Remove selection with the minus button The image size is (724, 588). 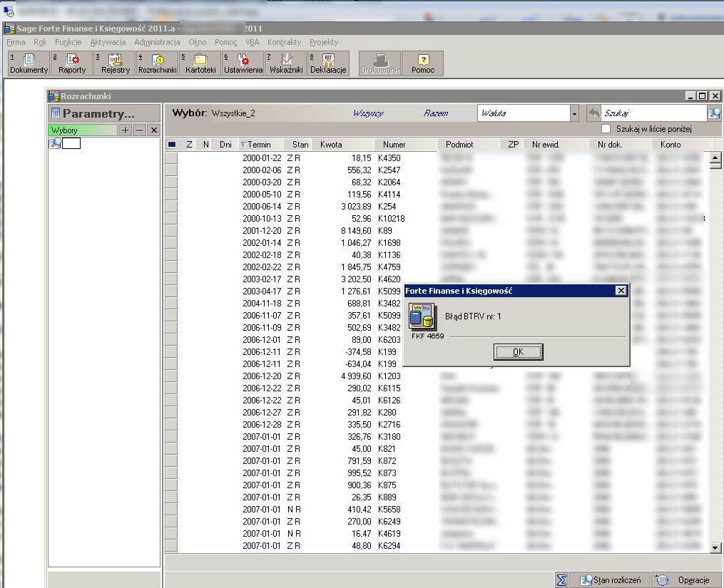pyautogui.click(x=139, y=130)
